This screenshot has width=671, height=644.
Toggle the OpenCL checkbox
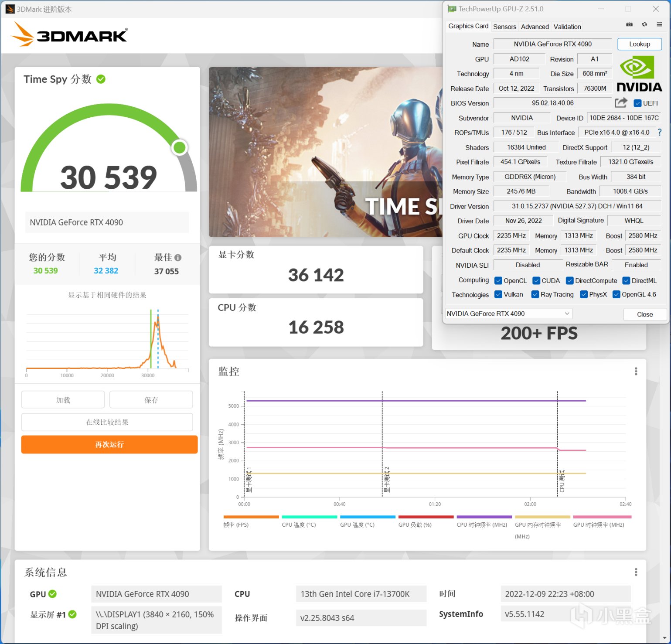pos(498,281)
